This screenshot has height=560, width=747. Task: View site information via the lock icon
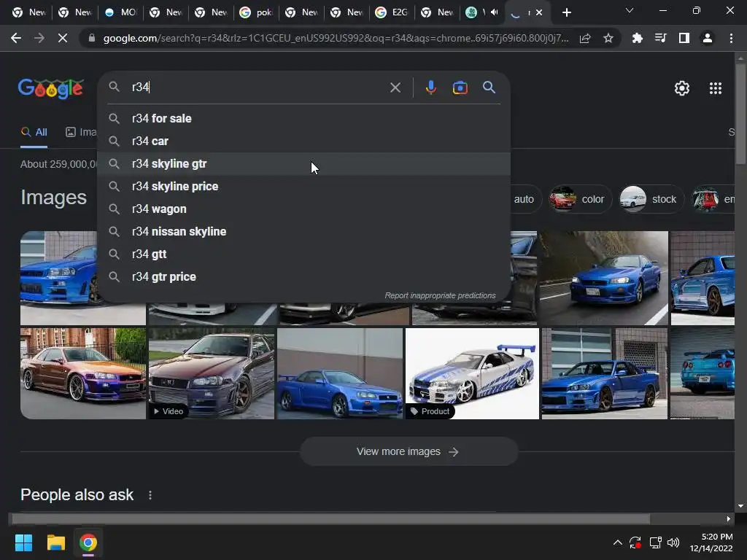coord(92,38)
